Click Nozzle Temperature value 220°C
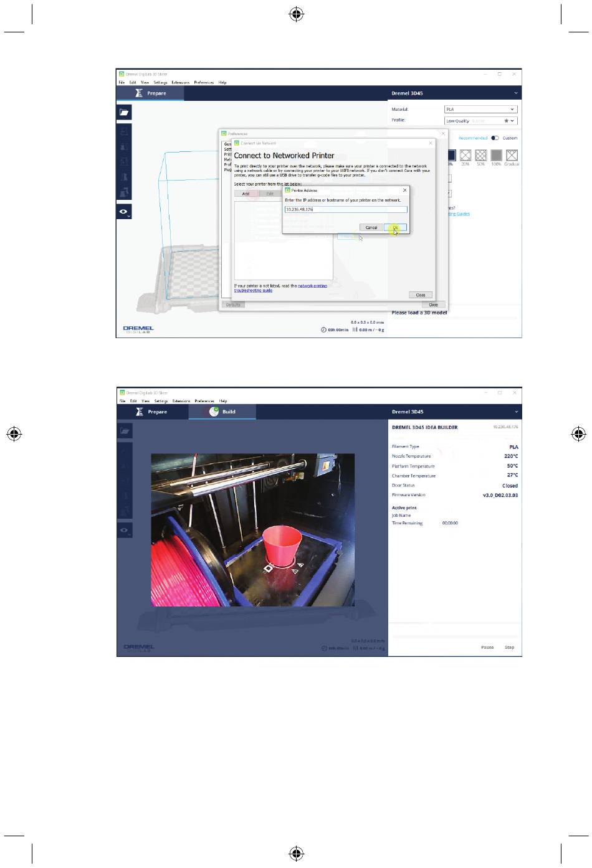Screen dimensions: 592x868 [x=511, y=456]
